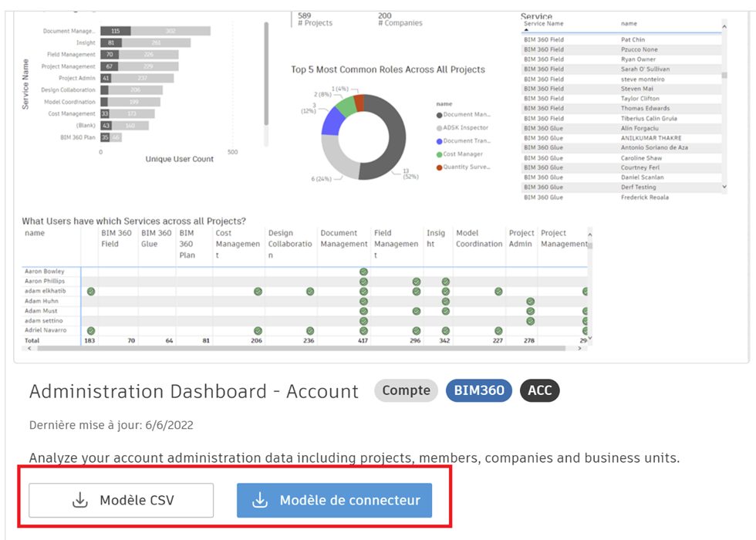Click the Aaron Bowley name cell

[45, 272]
